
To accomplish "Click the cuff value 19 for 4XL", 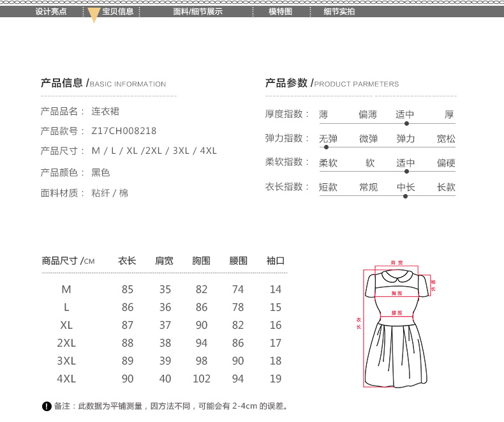I will pyautogui.click(x=276, y=379).
